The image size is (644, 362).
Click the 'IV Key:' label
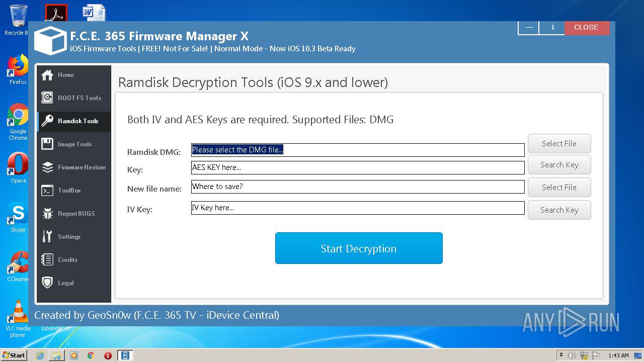(140, 210)
